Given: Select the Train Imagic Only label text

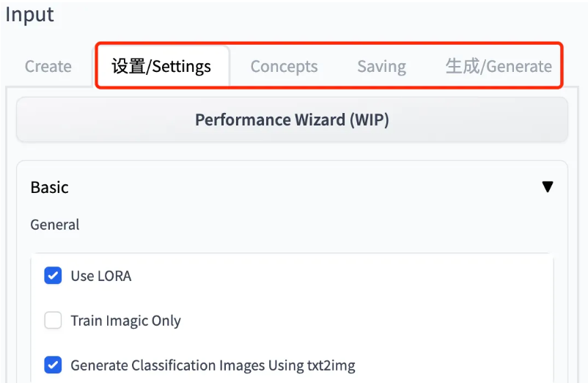Looking at the screenshot, I should (x=125, y=321).
